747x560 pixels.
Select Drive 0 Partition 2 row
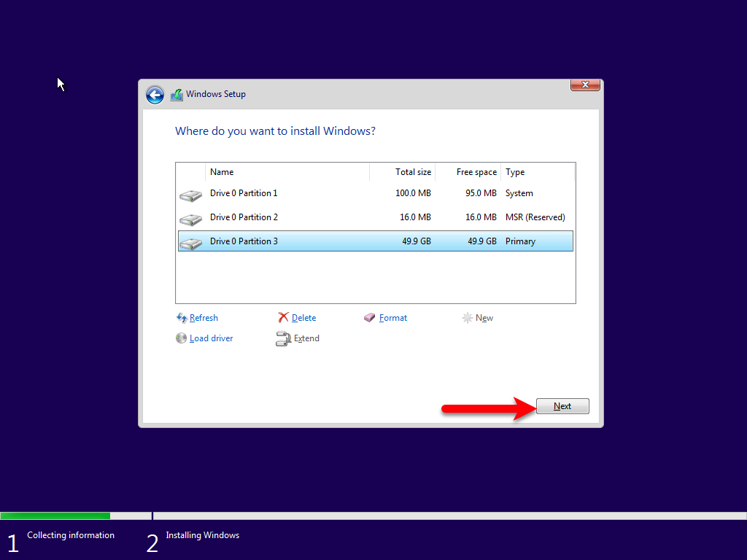tap(376, 217)
